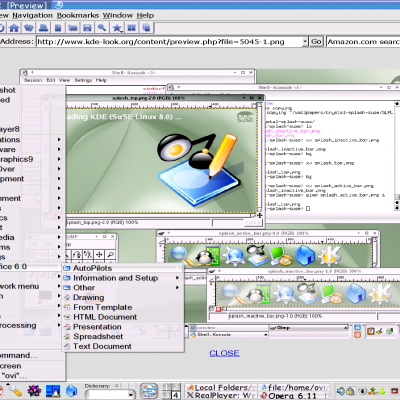Image resolution: width=400 pixels, height=400 pixels.
Task: Select Text Document menu entry
Action: click(123, 346)
